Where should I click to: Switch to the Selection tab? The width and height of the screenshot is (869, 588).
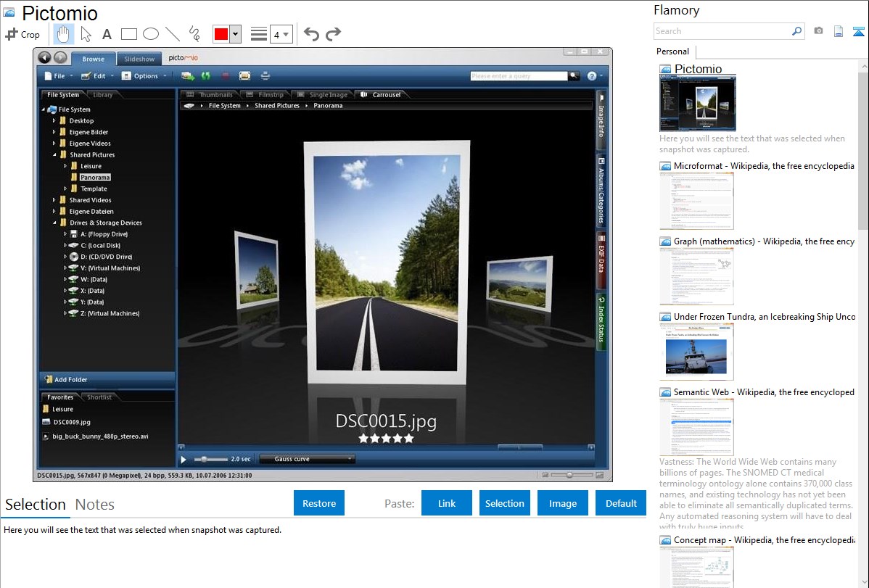click(35, 505)
